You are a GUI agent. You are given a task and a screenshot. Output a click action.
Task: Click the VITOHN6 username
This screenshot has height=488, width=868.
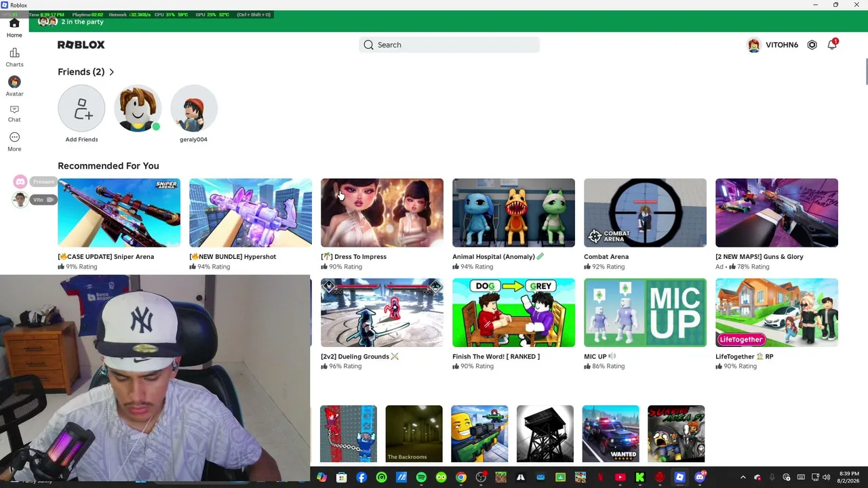coord(782,45)
